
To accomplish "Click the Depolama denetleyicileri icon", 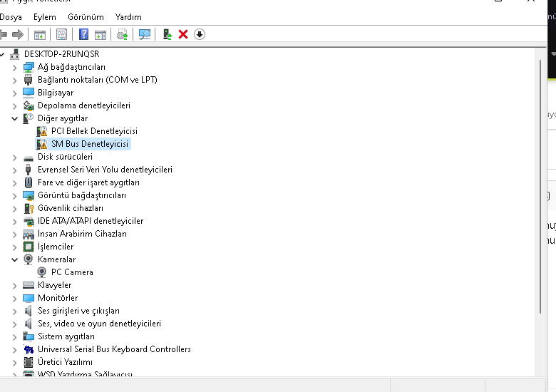I will click(29, 105).
